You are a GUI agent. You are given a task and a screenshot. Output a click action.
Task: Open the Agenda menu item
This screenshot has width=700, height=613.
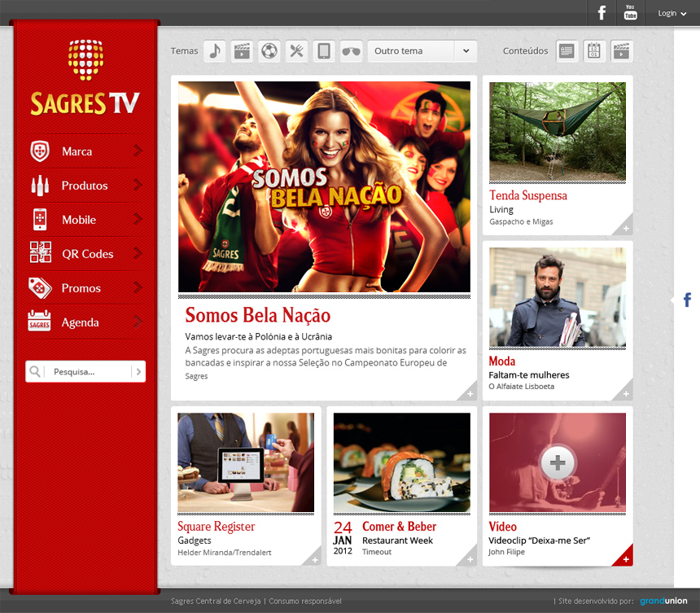point(85,322)
